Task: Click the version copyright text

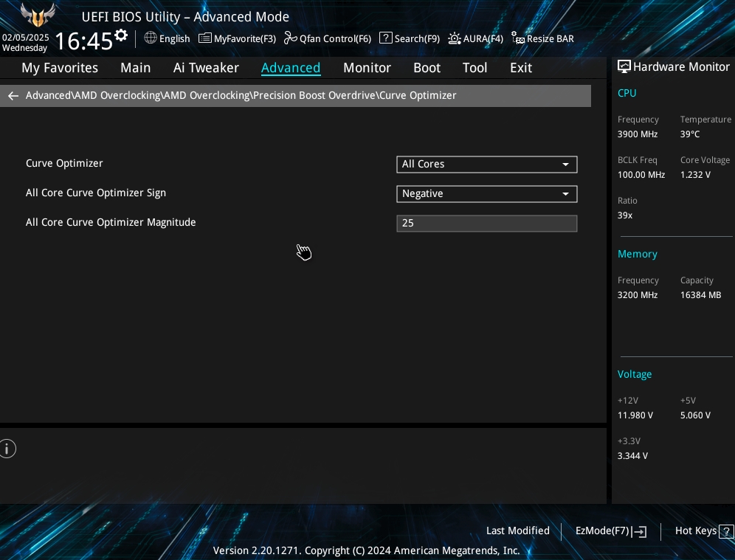Action: click(366, 550)
